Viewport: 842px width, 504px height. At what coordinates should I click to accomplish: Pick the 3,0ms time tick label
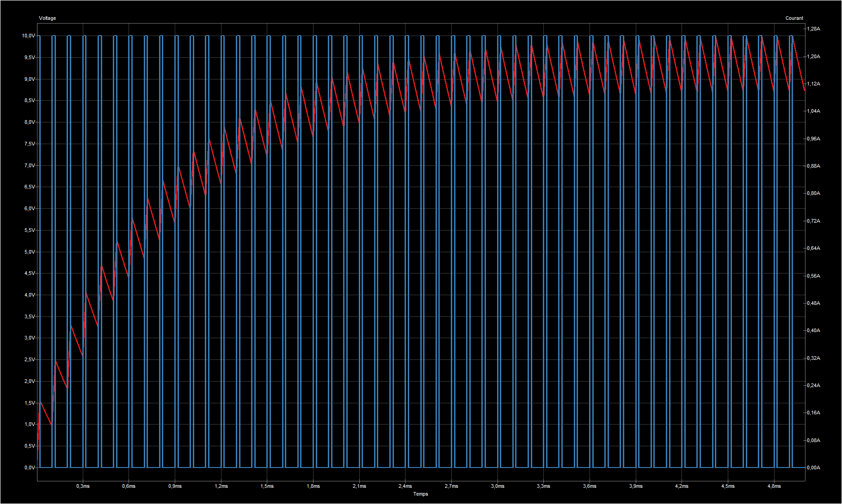point(498,486)
